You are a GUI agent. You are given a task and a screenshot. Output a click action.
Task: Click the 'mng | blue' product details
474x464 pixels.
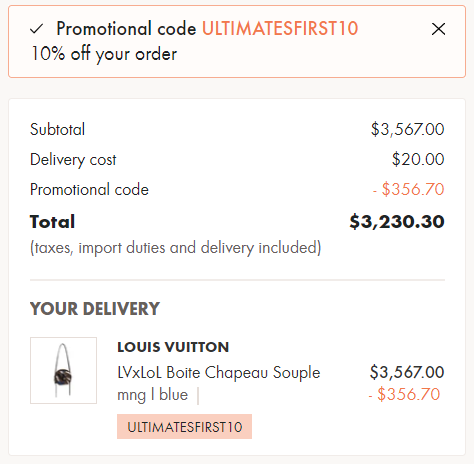pyautogui.click(x=153, y=395)
